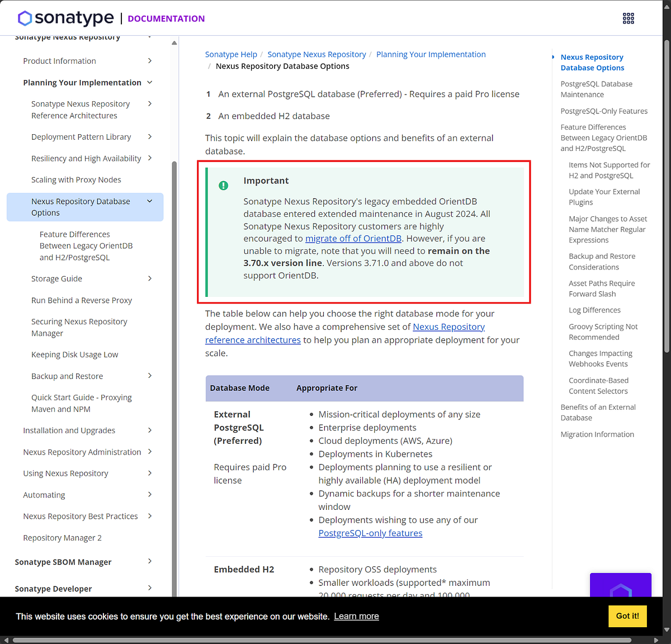Expand Nexus Repository Administration chevron
This screenshot has width=671, height=644.
150,452
